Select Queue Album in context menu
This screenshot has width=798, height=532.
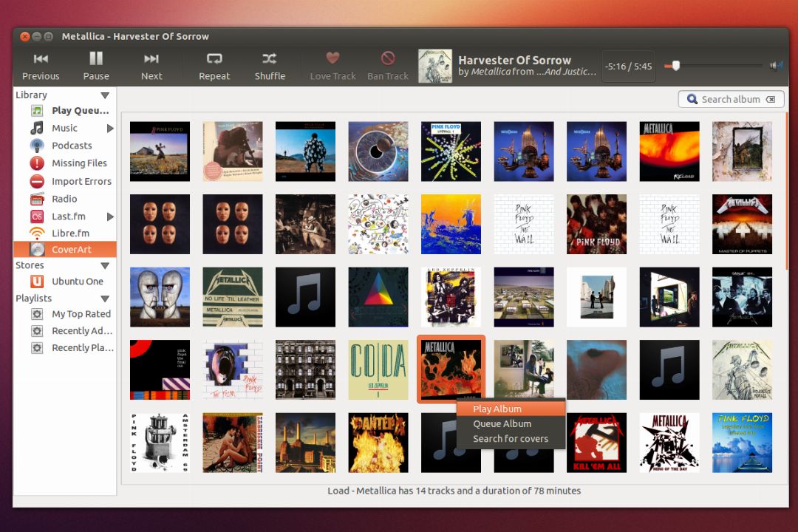[502, 423]
